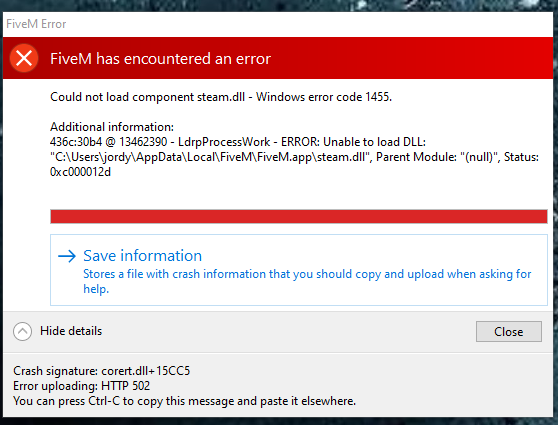Select the Hide details label
Viewport: 558px width, 425px height.
(x=71, y=331)
